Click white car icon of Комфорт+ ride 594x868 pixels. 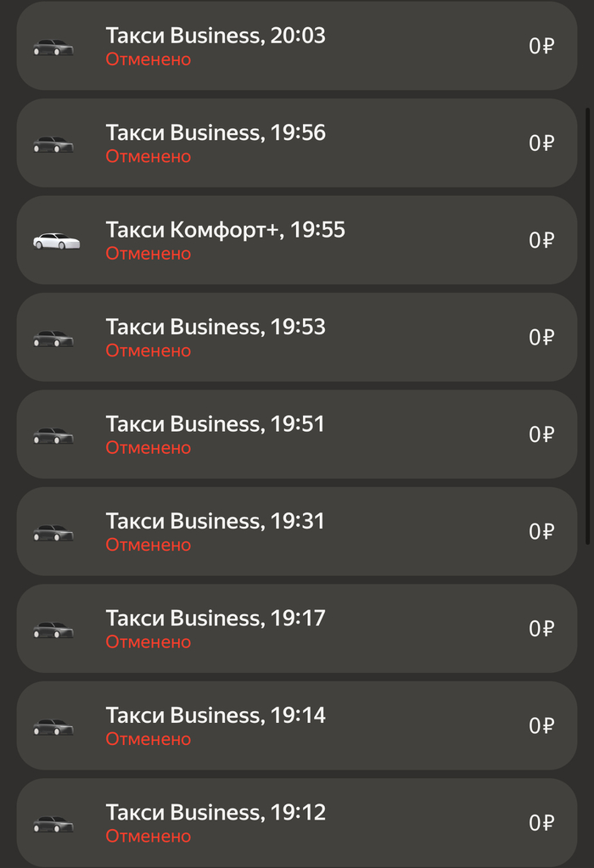click(x=56, y=242)
